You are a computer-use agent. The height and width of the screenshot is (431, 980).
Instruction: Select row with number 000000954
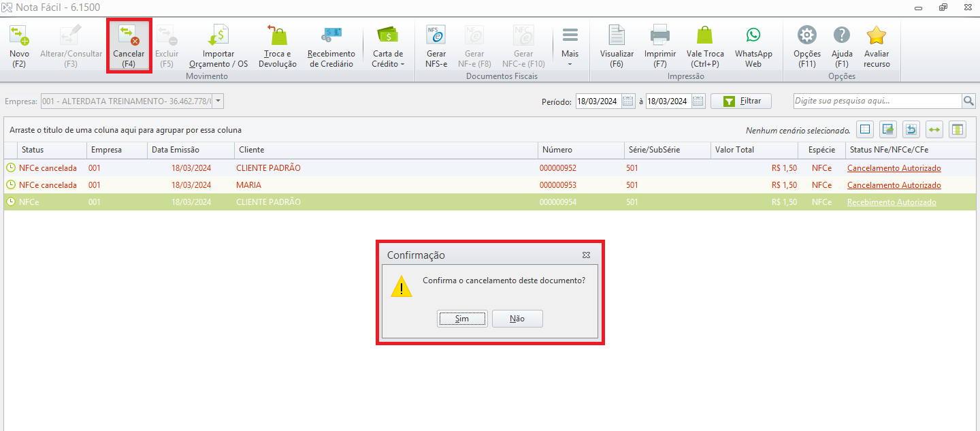pyautogui.click(x=490, y=202)
